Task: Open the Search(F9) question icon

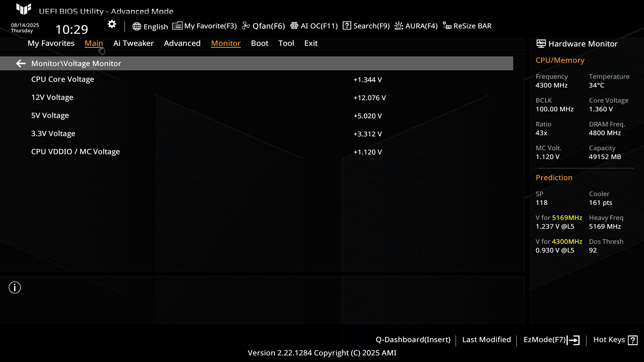Action: [x=347, y=26]
